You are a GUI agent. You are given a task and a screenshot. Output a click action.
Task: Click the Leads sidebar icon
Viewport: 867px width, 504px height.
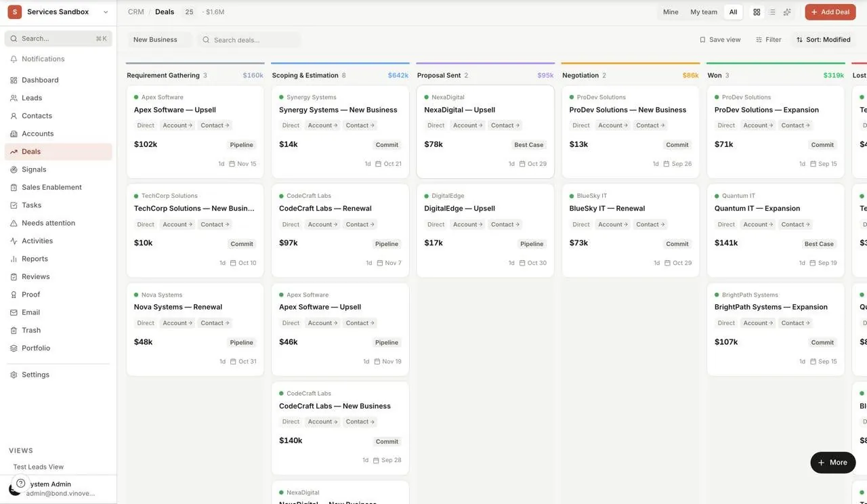point(14,98)
